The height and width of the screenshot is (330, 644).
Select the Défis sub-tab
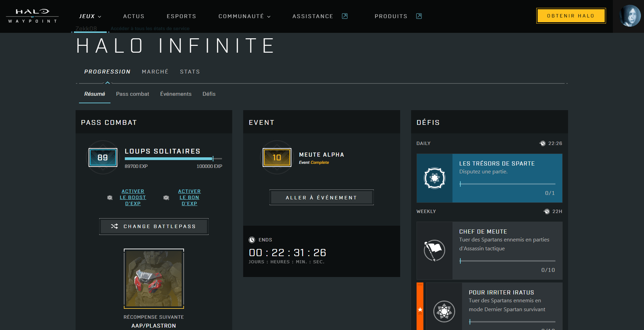(209, 94)
